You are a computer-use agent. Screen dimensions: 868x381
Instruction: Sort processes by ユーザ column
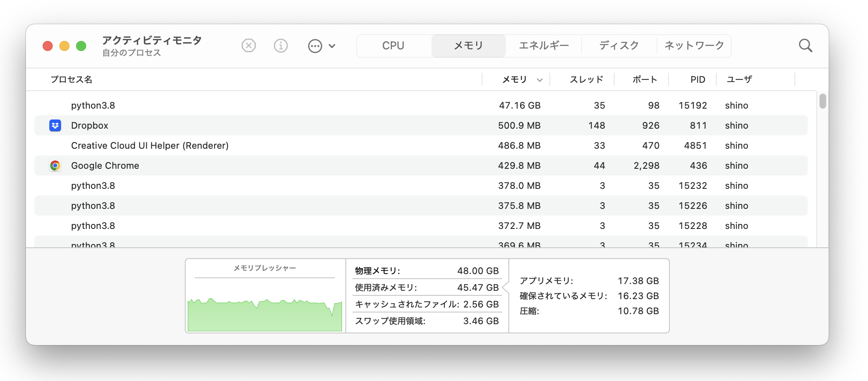click(x=739, y=79)
